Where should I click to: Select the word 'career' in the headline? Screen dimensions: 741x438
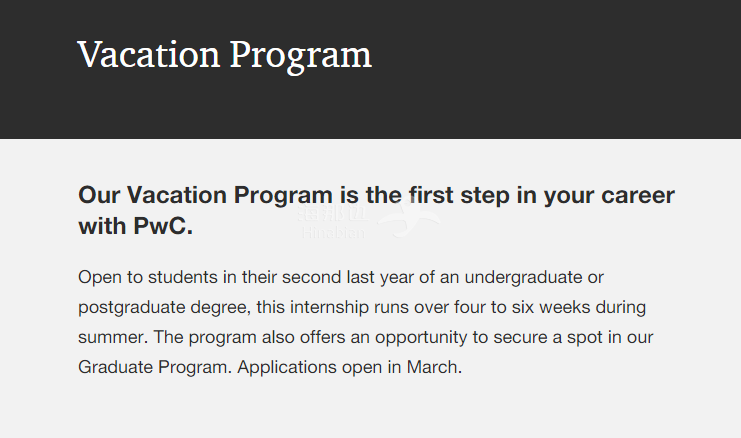click(x=638, y=196)
